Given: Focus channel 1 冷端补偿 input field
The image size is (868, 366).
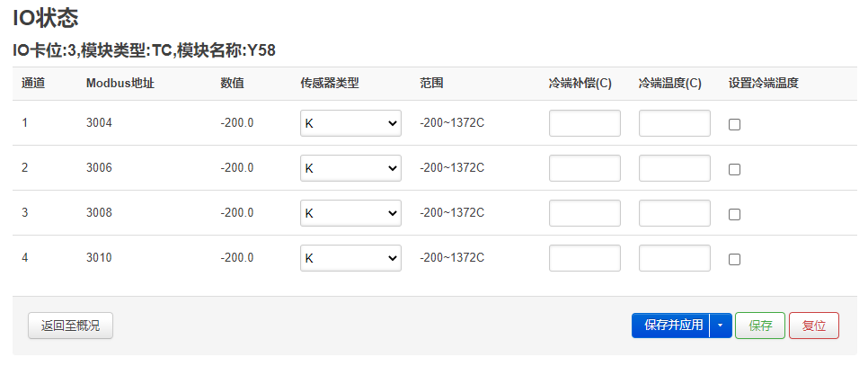Looking at the screenshot, I should point(585,123).
